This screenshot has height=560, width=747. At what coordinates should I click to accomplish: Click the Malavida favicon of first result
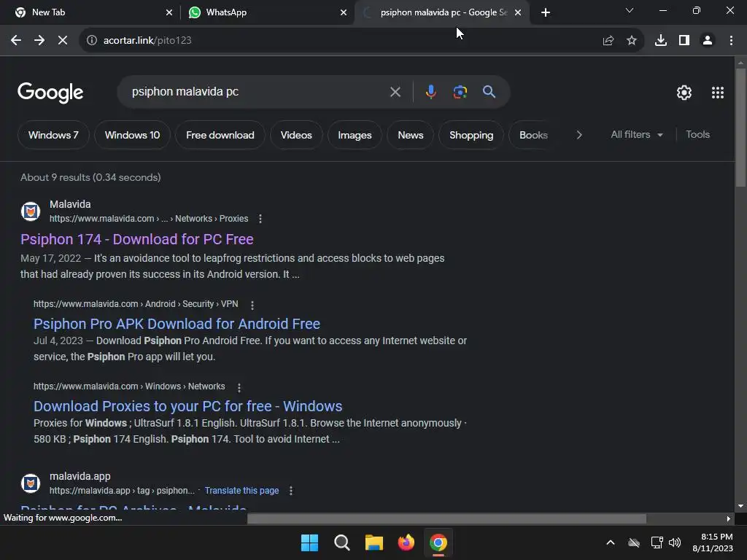31,211
